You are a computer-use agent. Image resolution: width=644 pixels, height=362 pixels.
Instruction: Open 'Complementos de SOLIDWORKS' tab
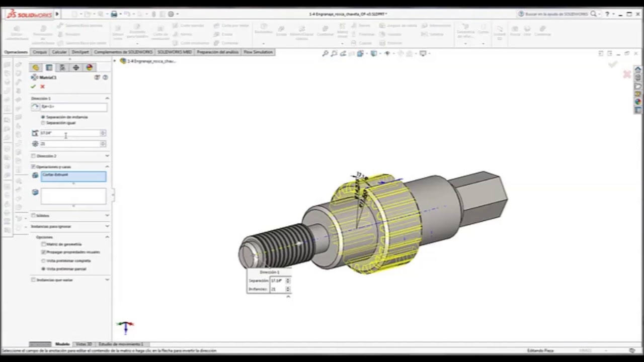pos(123,52)
